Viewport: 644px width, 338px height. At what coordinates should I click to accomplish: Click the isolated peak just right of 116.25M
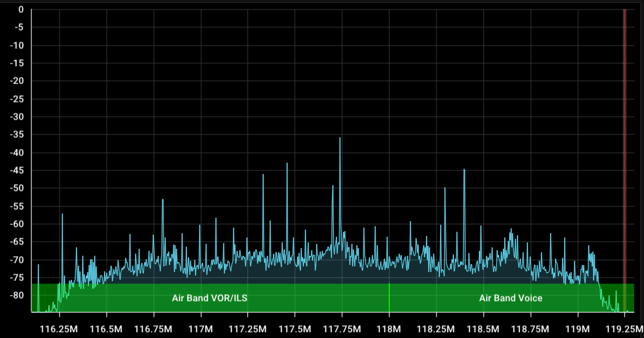pos(62,215)
